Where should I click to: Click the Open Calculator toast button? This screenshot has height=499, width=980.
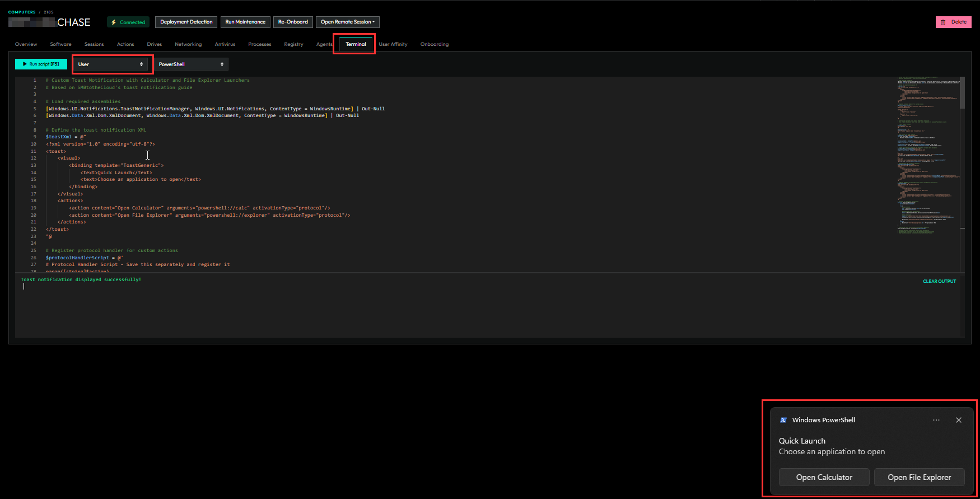coord(824,477)
